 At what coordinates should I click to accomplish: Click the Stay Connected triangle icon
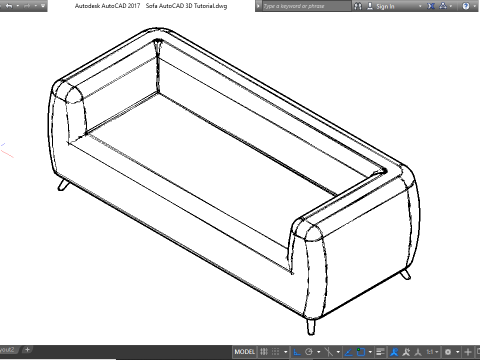[x=443, y=6]
